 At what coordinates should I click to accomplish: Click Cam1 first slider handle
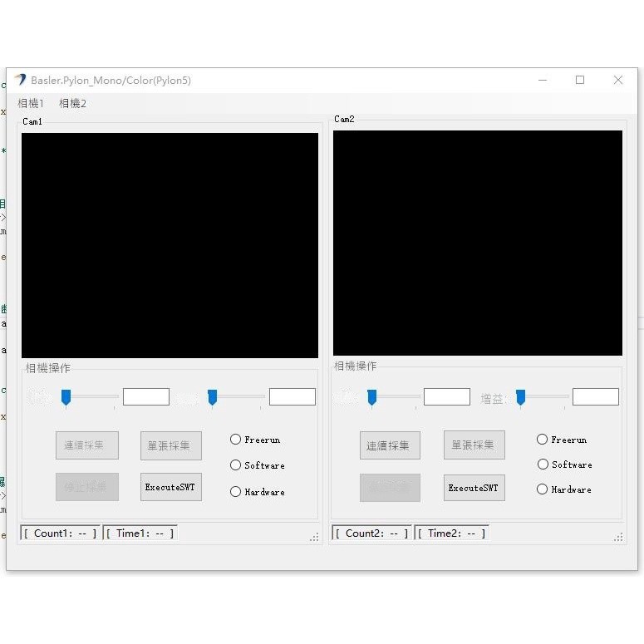pos(66,397)
